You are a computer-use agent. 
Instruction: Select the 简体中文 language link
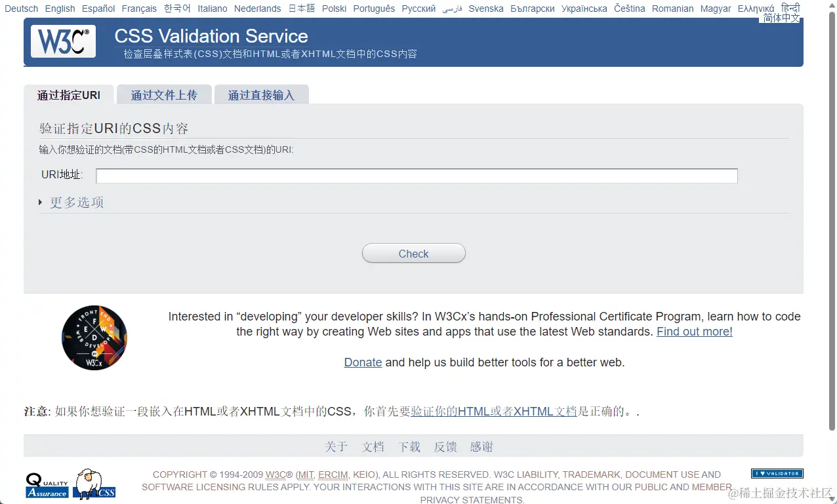coord(781,18)
